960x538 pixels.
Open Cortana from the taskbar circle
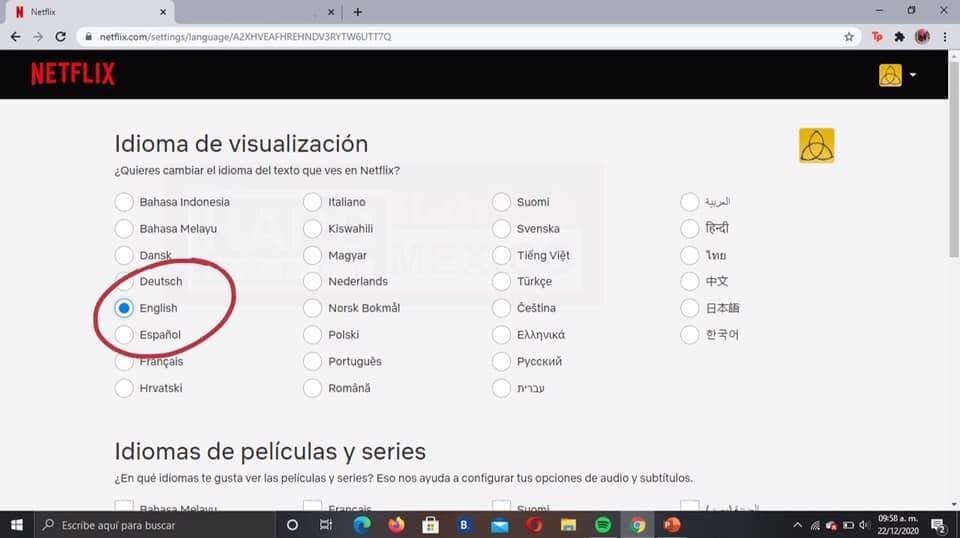(x=292, y=525)
